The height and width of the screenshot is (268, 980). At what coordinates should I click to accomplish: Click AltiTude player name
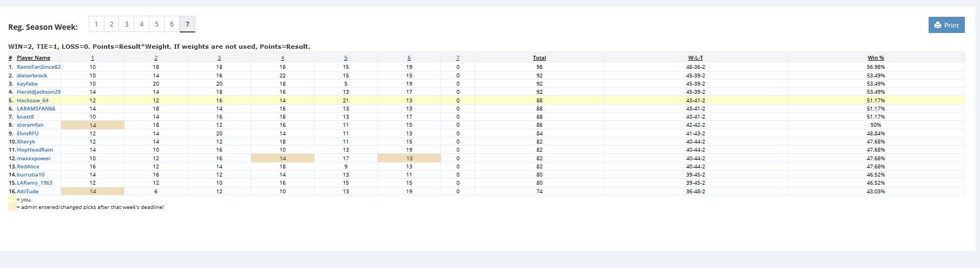[28, 191]
